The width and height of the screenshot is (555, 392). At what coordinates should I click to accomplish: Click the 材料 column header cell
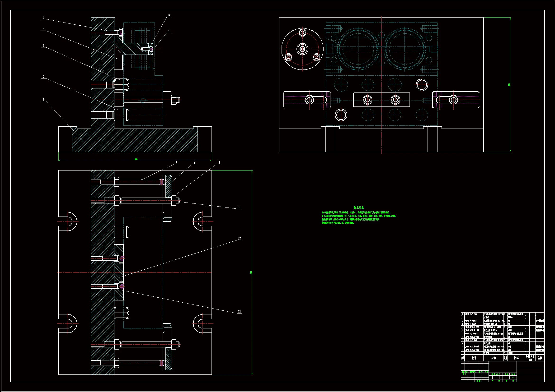(516, 358)
